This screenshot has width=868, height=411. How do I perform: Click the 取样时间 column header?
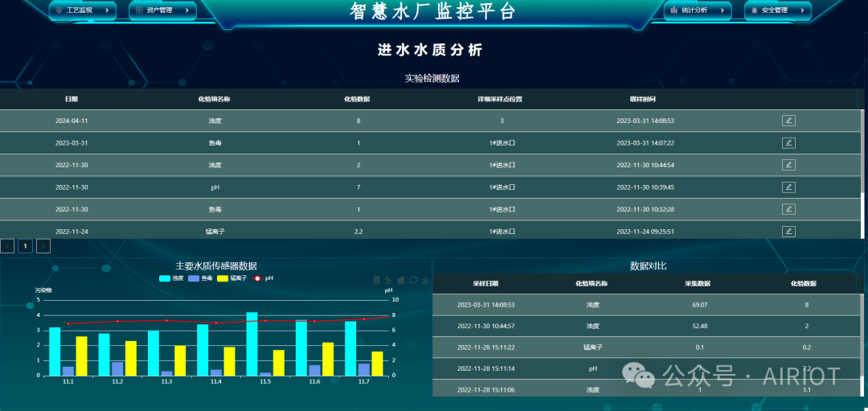pos(643,99)
